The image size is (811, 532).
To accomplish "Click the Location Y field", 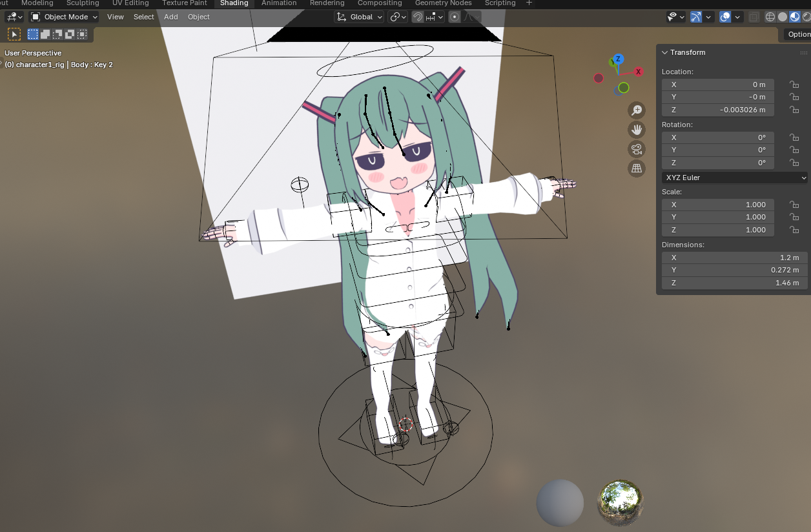I will [x=717, y=97].
